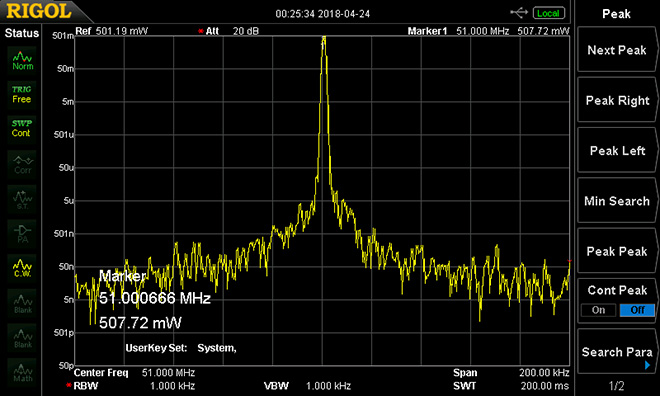Image resolution: width=660 pixels, height=396 pixels.
Task: Click the Peak Peak softkey
Action: tap(617, 251)
